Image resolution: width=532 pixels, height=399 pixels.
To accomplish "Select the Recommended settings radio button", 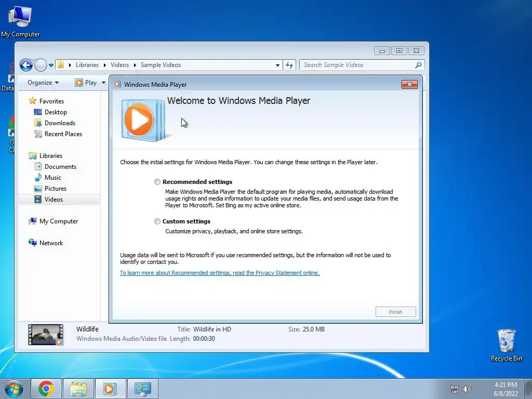I will pyautogui.click(x=157, y=182).
